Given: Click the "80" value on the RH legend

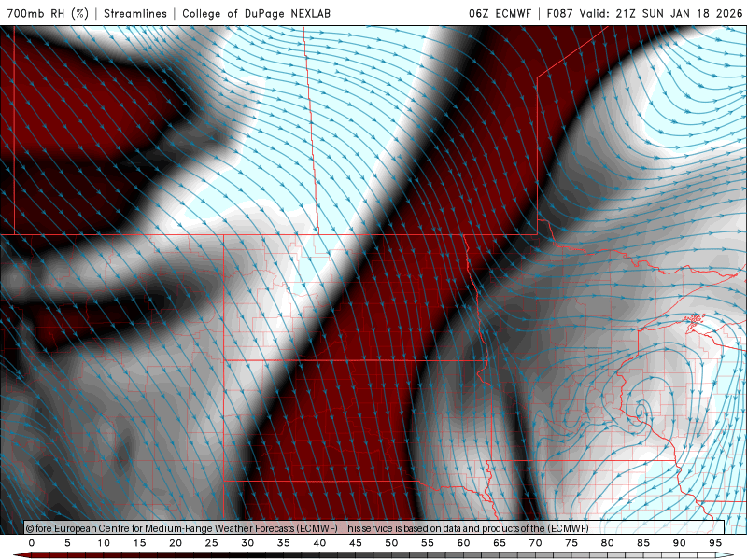Looking at the screenshot, I should pos(607,543).
